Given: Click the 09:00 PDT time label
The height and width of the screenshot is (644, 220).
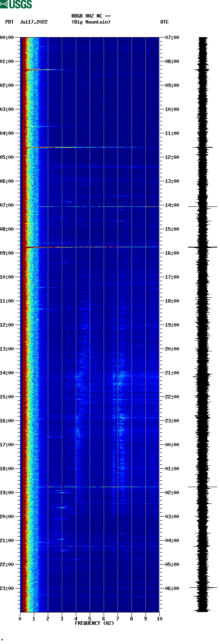Looking at the screenshot, I should click(7, 253).
